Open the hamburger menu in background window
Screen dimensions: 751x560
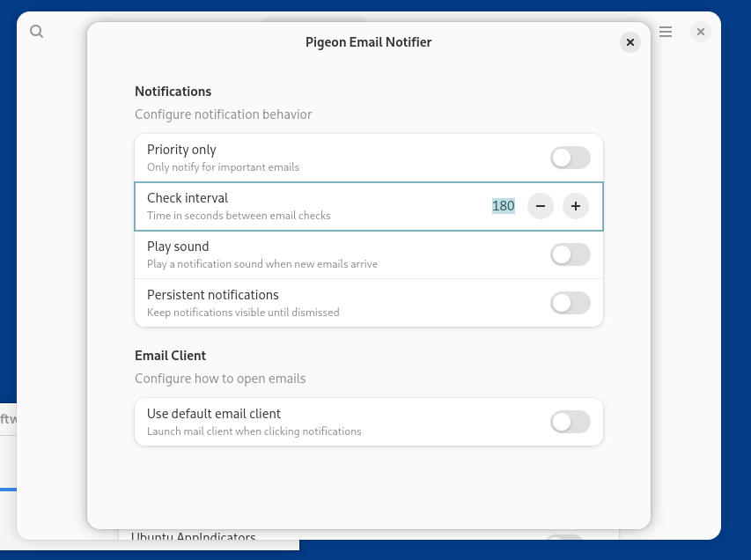[x=666, y=32]
